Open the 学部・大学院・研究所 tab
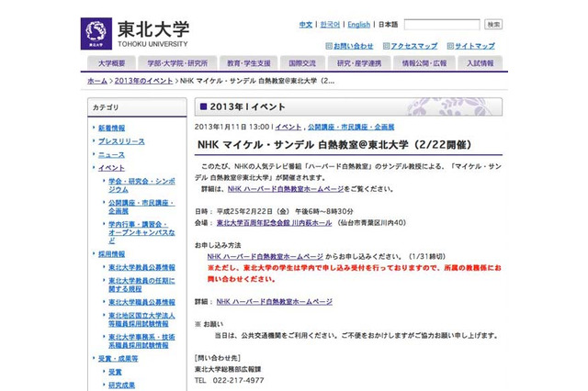Screen dimensions: 588x391 (177, 63)
